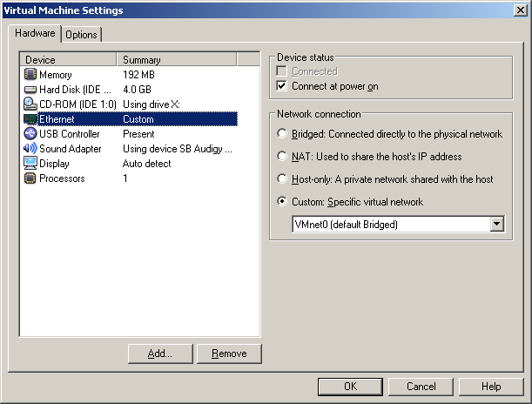Select the USB Controller icon
The height and width of the screenshot is (404, 532).
tap(30, 134)
